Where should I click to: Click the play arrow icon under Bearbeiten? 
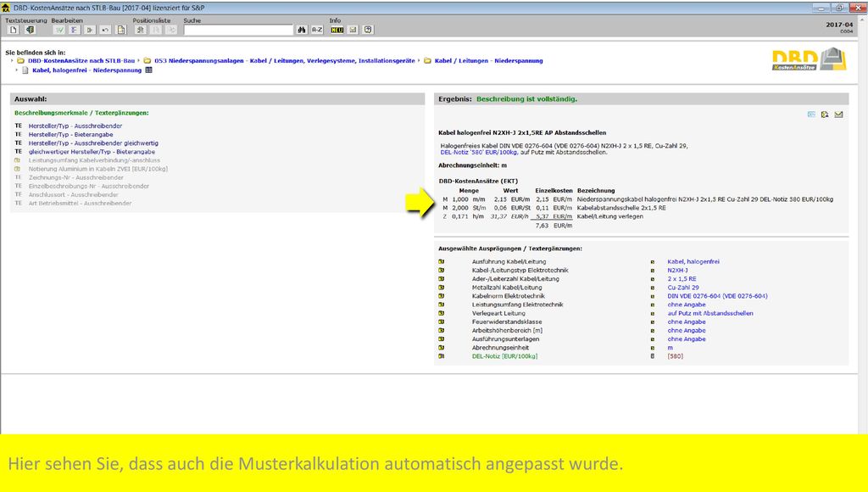tap(90, 30)
